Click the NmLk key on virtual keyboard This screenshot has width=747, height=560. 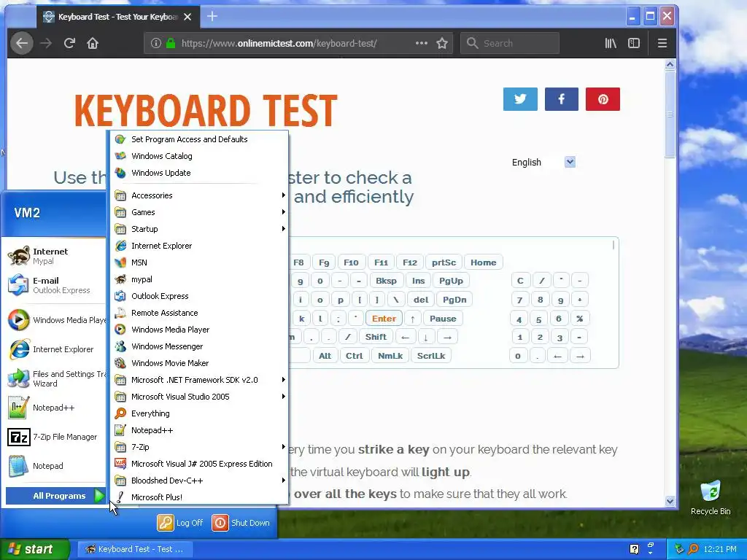click(390, 356)
